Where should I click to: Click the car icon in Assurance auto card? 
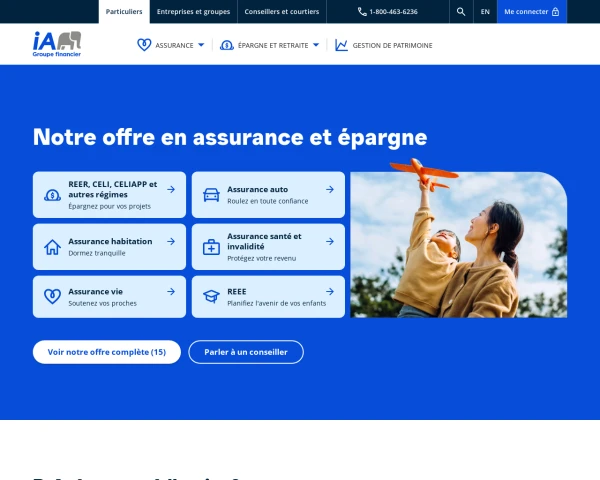coord(211,195)
